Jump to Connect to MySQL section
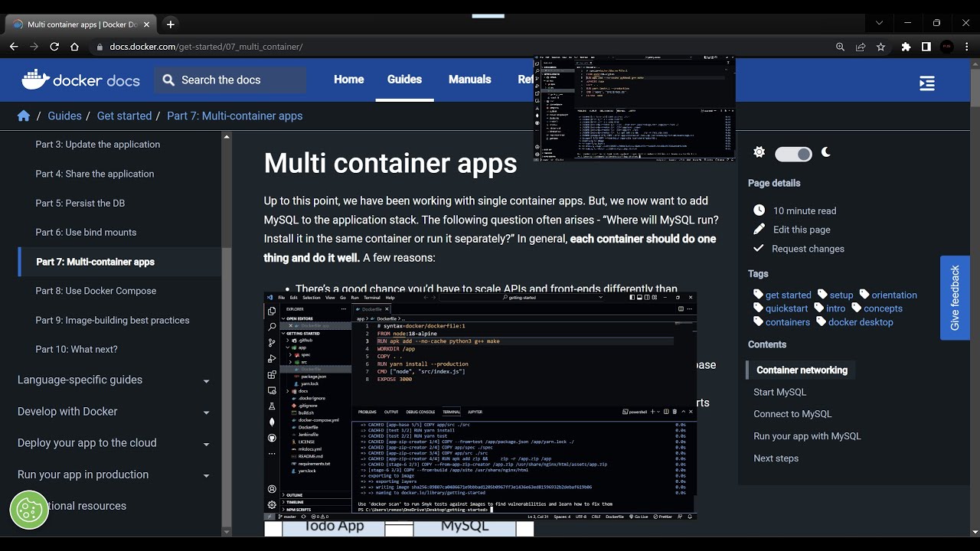The image size is (980, 551). click(x=792, y=414)
